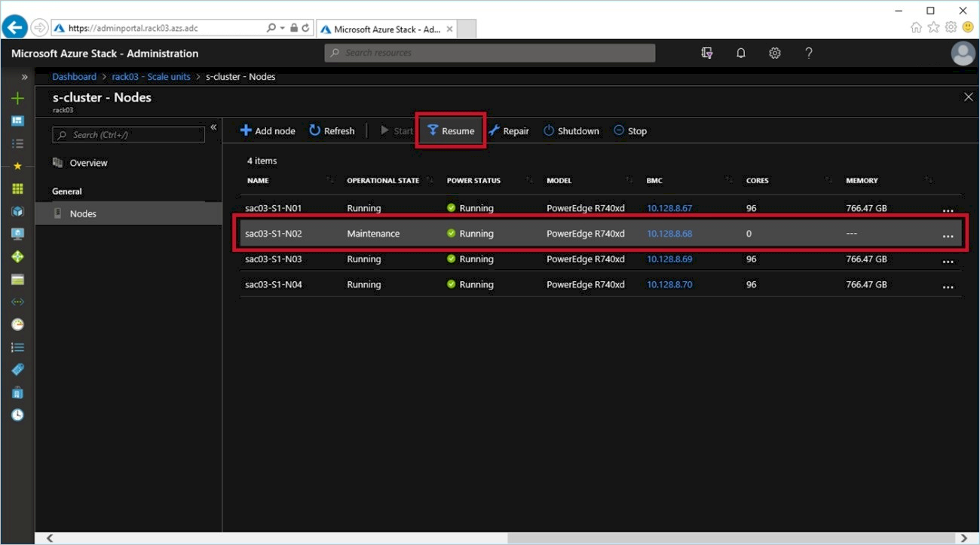The height and width of the screenshot is (545, 980).
Task: Open ellipsis menu for sac03-S1-N01
Action: pos(948,210)
